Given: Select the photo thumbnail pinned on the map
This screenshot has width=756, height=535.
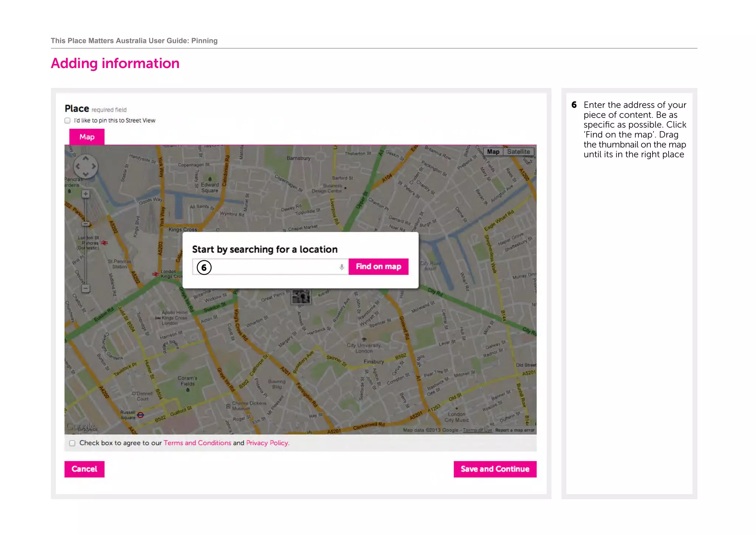Looking at the screenshot, I should pos(301,296).
